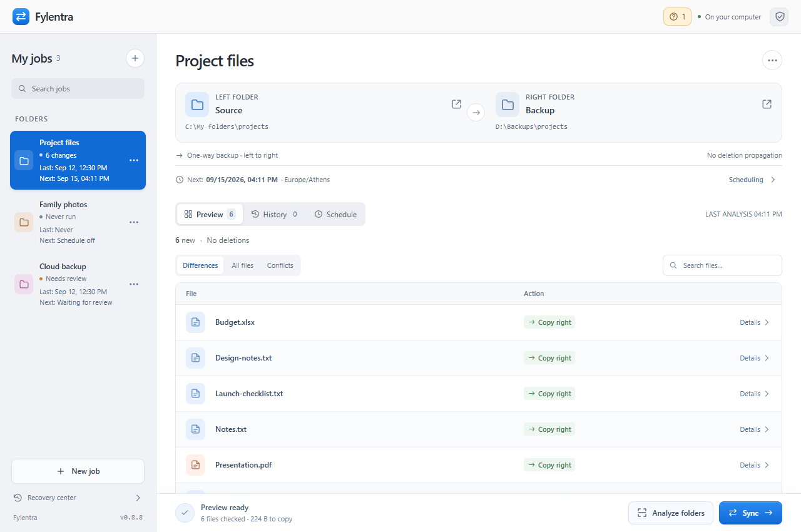
Task: Open the three-dot menu for Family photos job
Action: click(134, 222)
